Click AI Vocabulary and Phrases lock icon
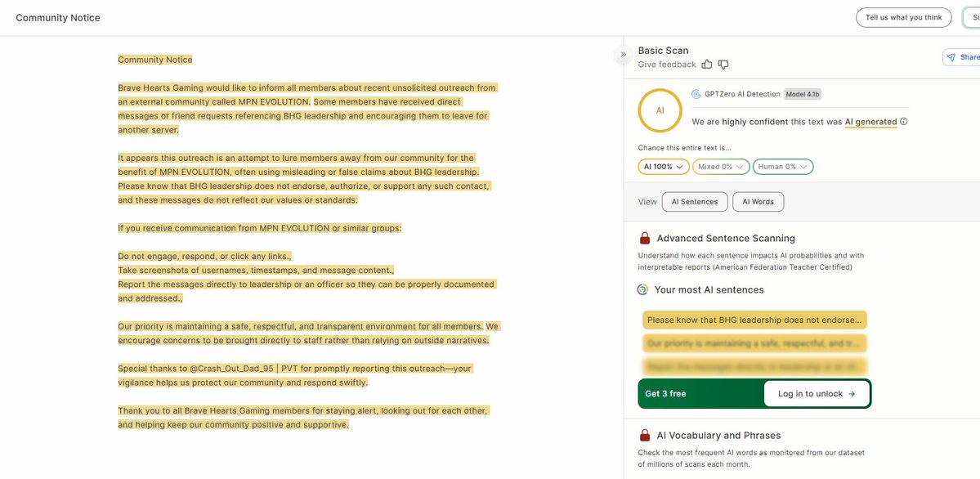 644,435
